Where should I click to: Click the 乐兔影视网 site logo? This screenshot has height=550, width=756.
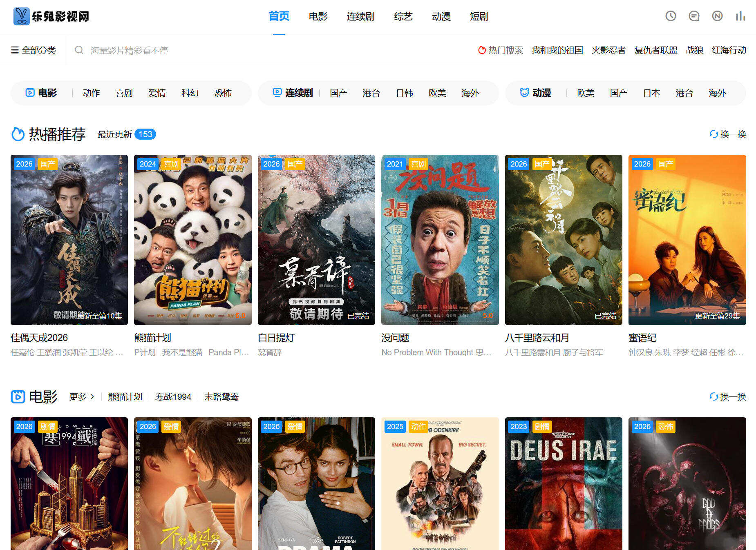(51, 16)
